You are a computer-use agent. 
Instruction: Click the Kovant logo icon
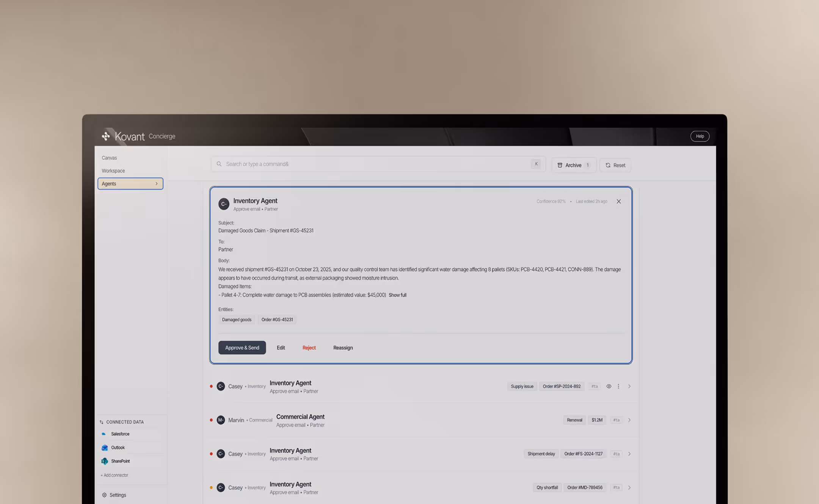(x=106, y=136)
